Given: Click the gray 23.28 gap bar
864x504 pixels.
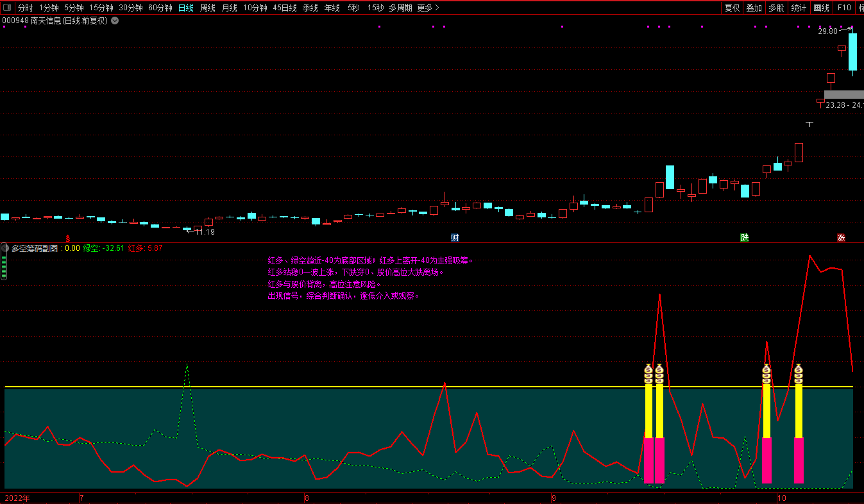Looking at the screenshot, I should [843, 94].
